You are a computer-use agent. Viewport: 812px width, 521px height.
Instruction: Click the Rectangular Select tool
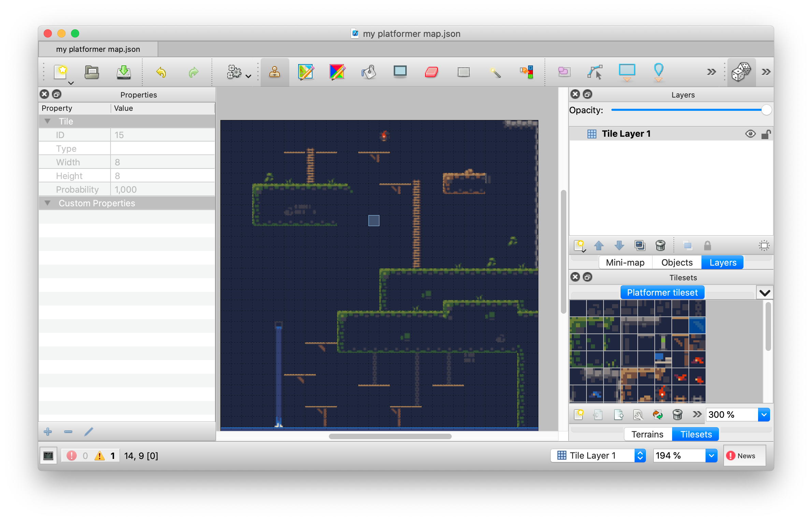pyautogui.click(x=463, y=72)
